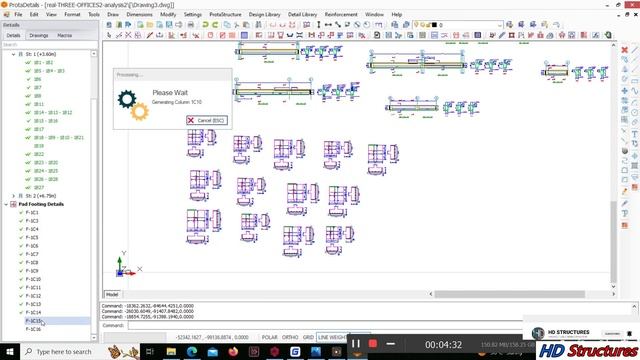Open the layer selection dropdown

coord(499,25)
